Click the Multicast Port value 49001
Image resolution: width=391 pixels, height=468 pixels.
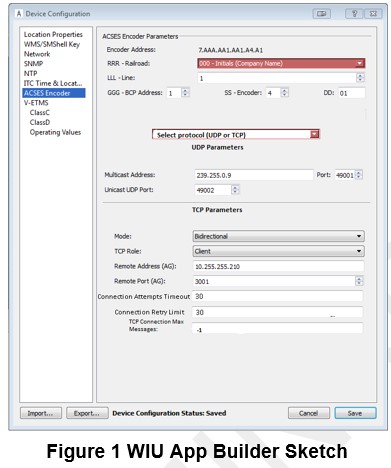pyautogui.click(x=345, y=175)
